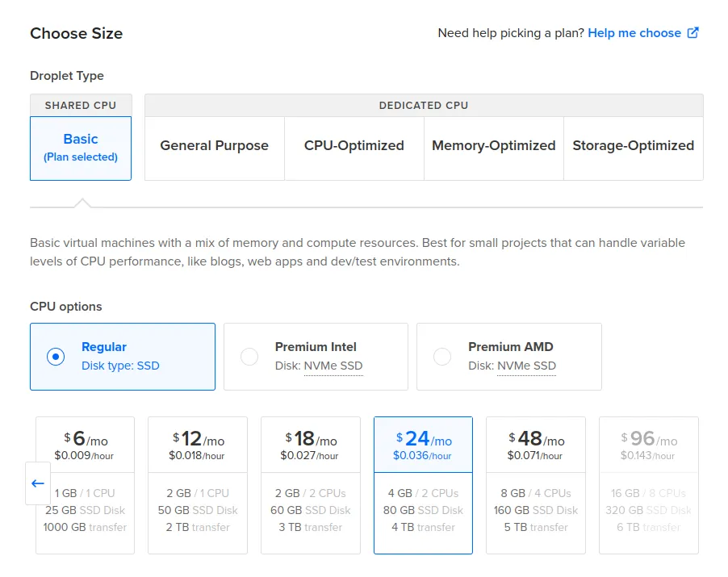Select the Regular SSD CPU option radio
This screenshot has width=728, height=577.
click(56, 357)
